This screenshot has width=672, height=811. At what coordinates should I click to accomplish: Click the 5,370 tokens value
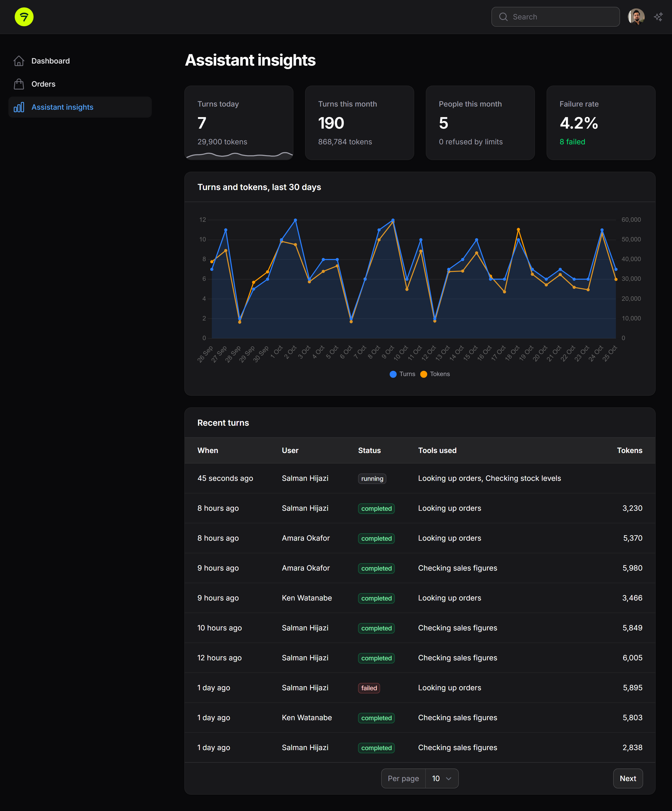[x=633, y=538]
